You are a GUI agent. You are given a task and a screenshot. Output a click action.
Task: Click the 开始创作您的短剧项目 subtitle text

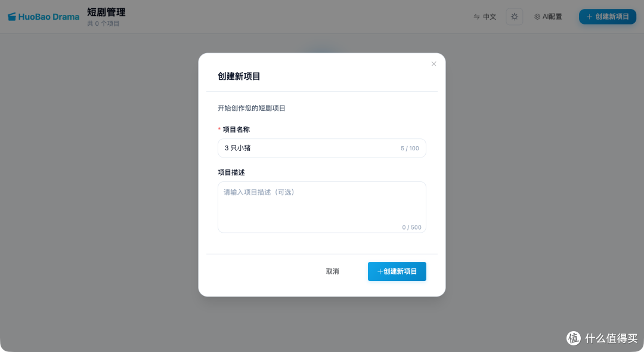pyautogui.click(x=252, y=108)
